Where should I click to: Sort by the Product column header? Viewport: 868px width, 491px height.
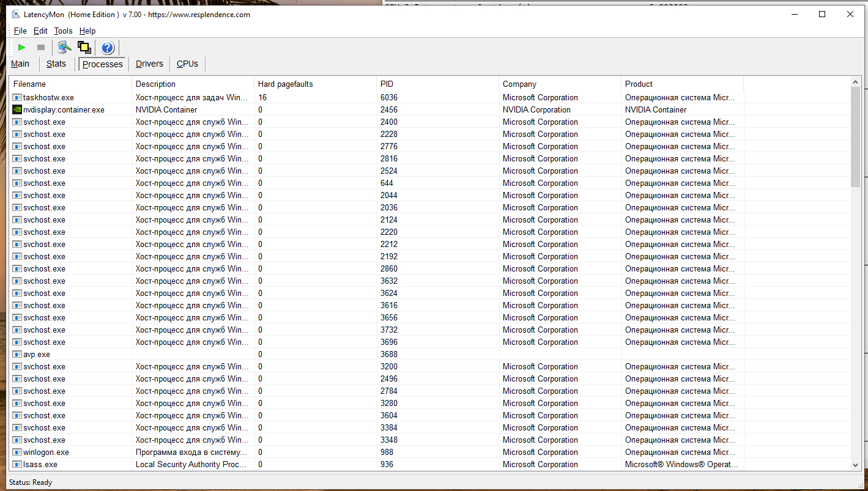682,84
